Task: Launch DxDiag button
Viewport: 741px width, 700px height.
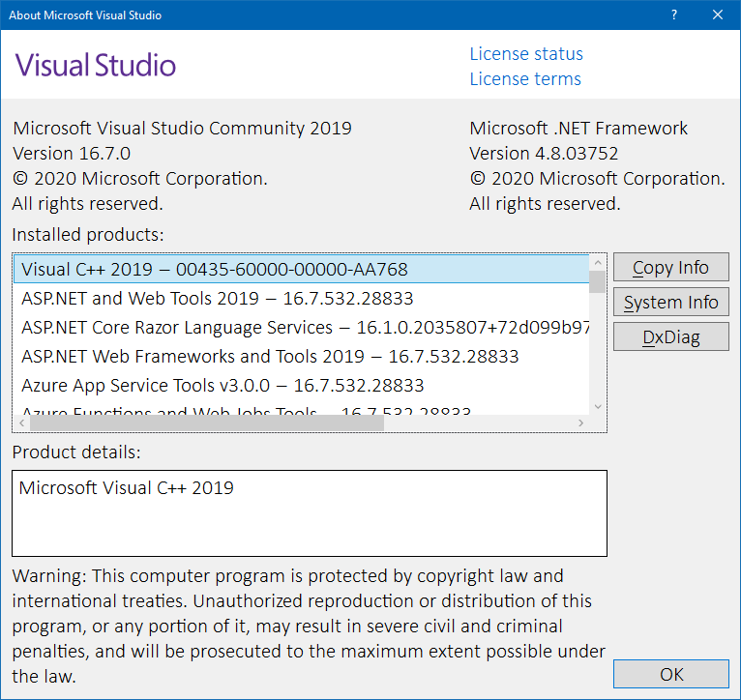Action: [670, 336]
